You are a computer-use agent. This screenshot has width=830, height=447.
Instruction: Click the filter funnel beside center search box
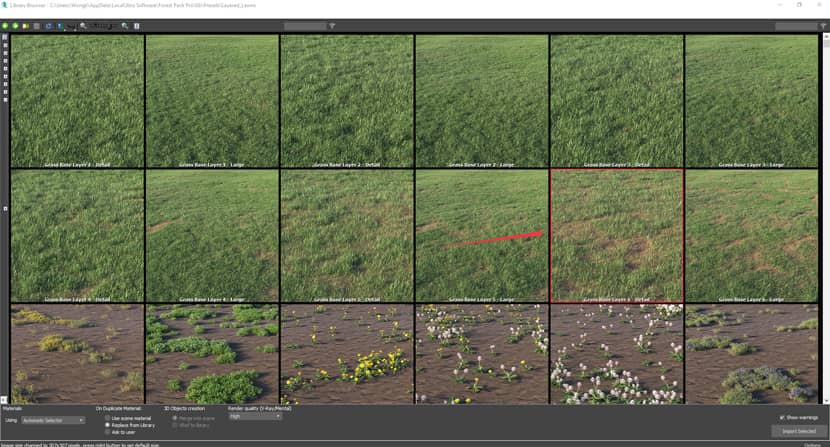point(332,25)
